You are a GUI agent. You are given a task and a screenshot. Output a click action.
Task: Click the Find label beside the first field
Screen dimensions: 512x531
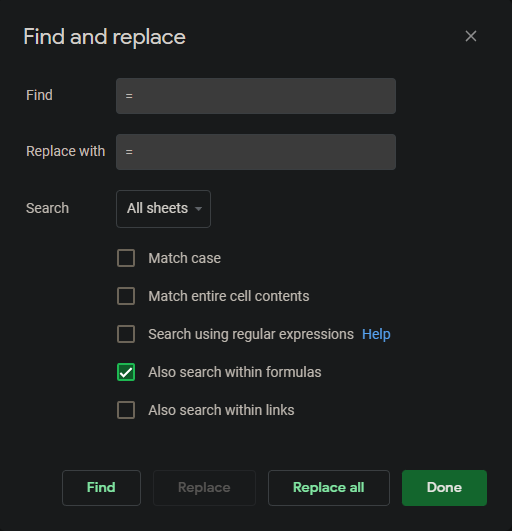[x=39, y=95]
